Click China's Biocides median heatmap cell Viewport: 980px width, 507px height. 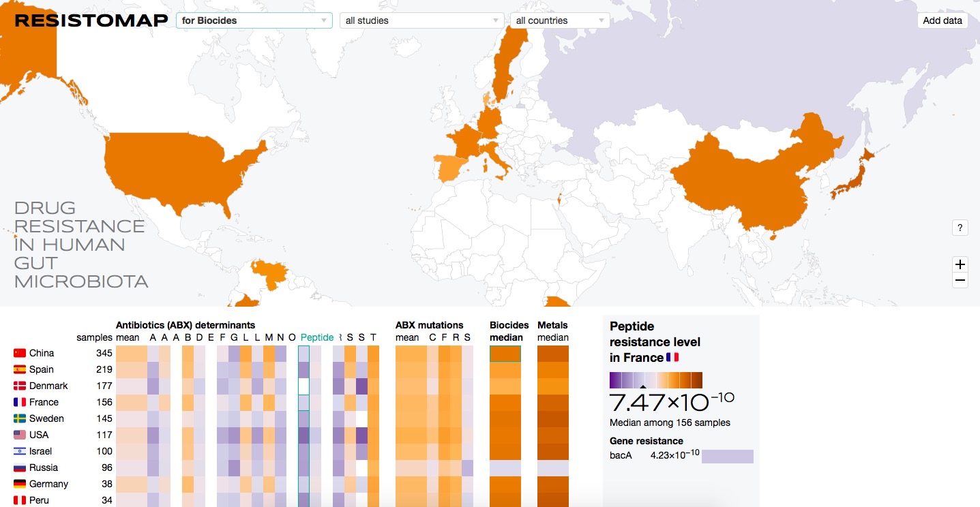(x=505, y=354)
